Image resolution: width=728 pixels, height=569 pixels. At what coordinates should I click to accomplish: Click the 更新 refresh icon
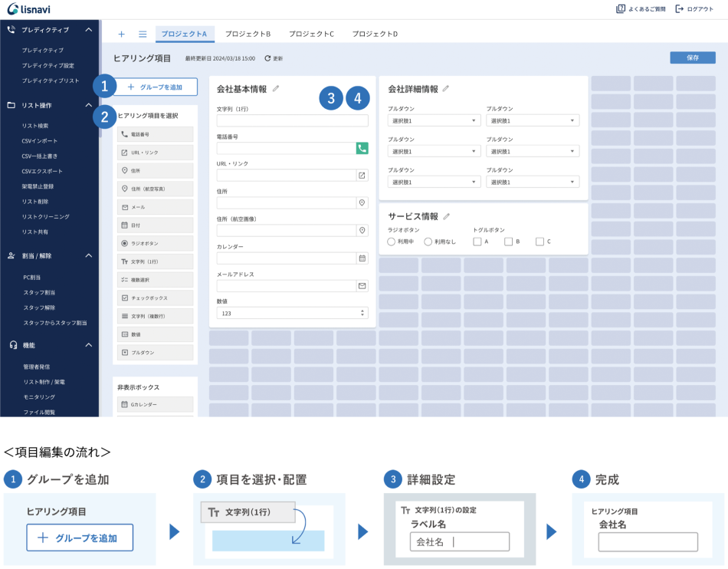[267, 58]
